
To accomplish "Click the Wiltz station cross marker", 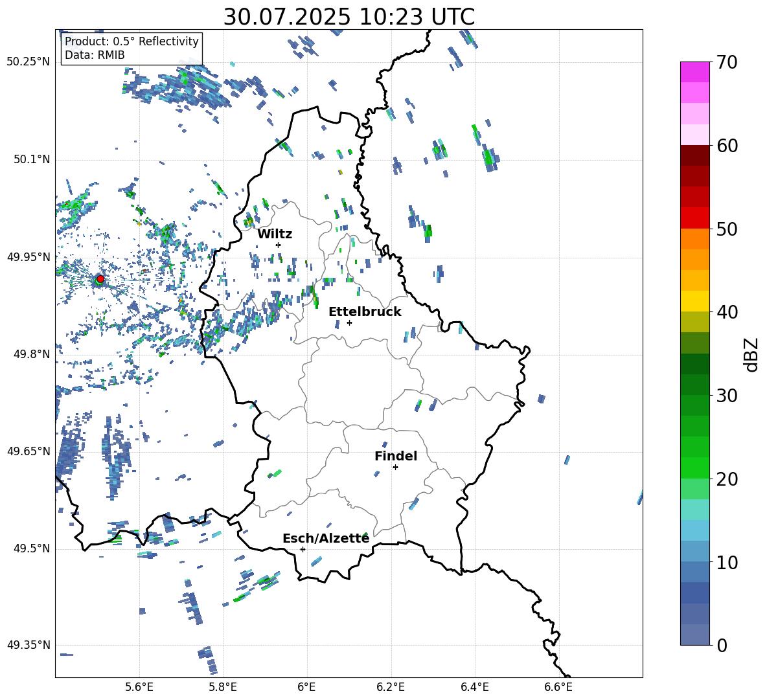I will (279, 245).
